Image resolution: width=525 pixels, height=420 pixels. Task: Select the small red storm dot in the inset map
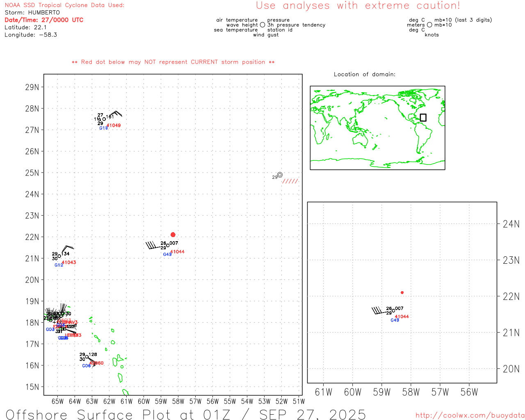402,292
